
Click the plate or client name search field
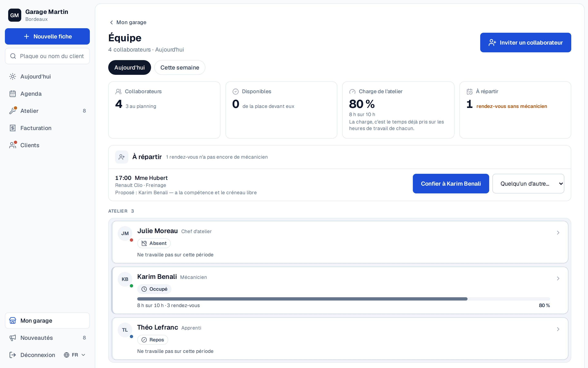click(47, 56)
